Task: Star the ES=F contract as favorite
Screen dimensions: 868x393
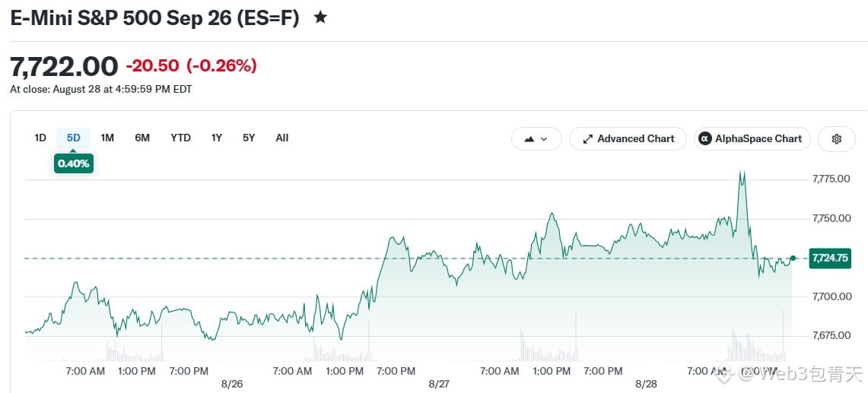Action: pos(320,17)
